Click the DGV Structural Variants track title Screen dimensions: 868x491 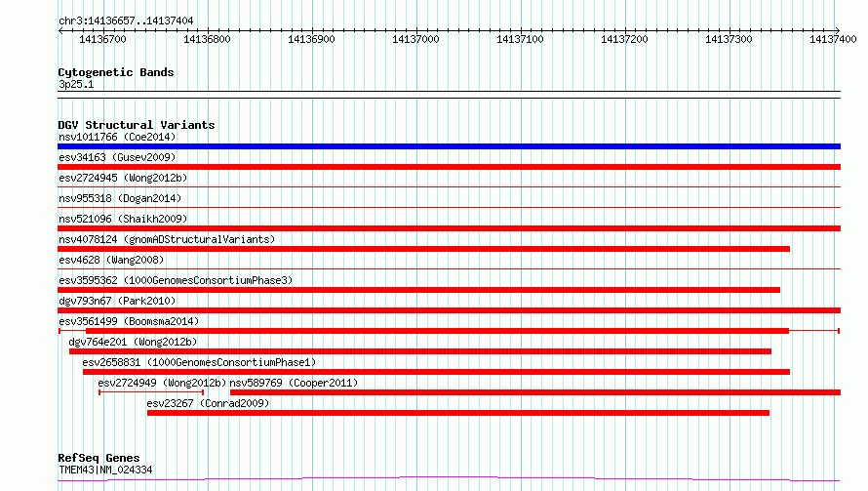[x=137, y=125]
